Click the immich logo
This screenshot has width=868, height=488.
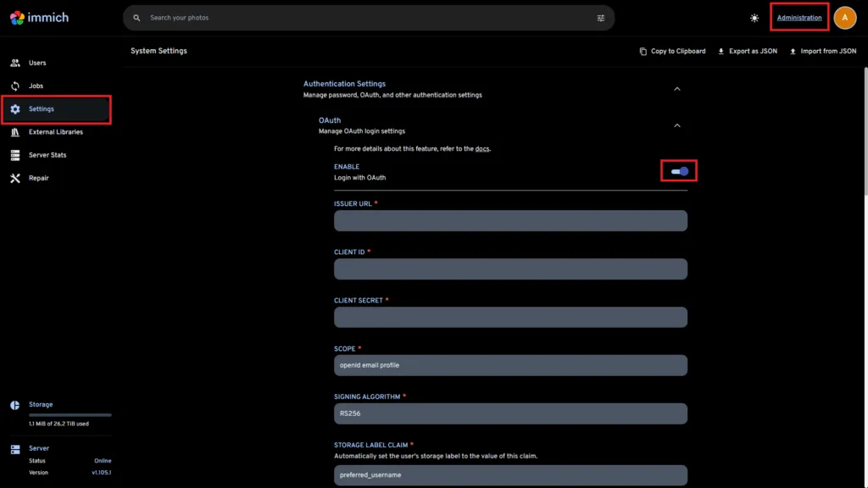37,17
